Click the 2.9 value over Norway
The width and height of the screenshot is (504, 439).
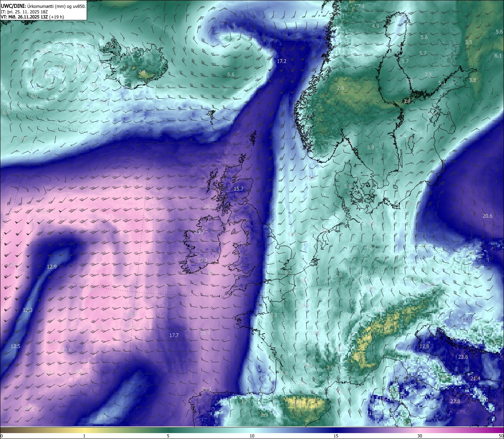(x=341, y=88)
